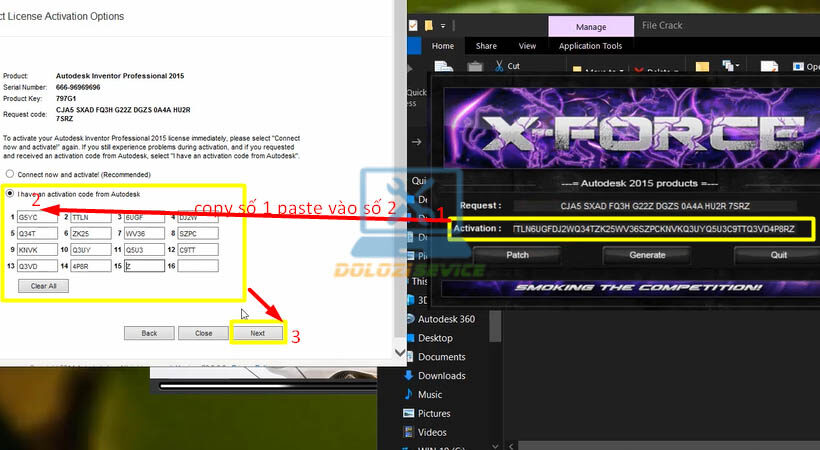This screenshot has height=450, width=820.
Task: Click activation field 1 containing G5YC
Action: tap(37, 217)
